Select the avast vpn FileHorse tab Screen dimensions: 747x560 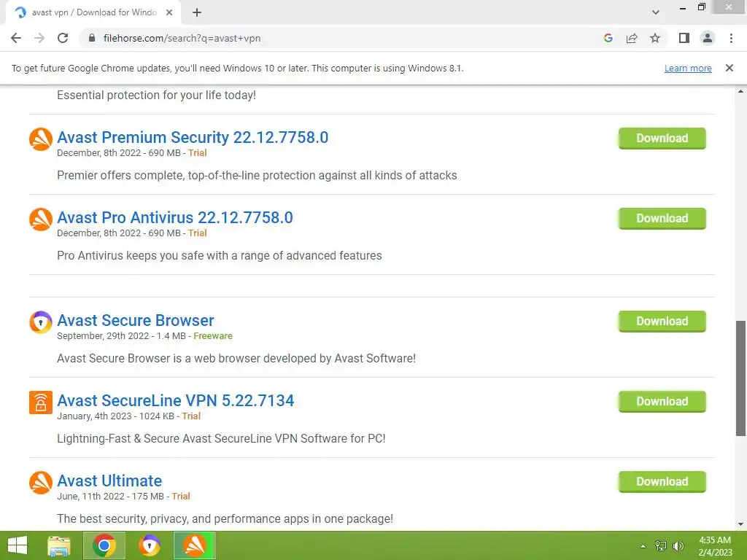93,12
